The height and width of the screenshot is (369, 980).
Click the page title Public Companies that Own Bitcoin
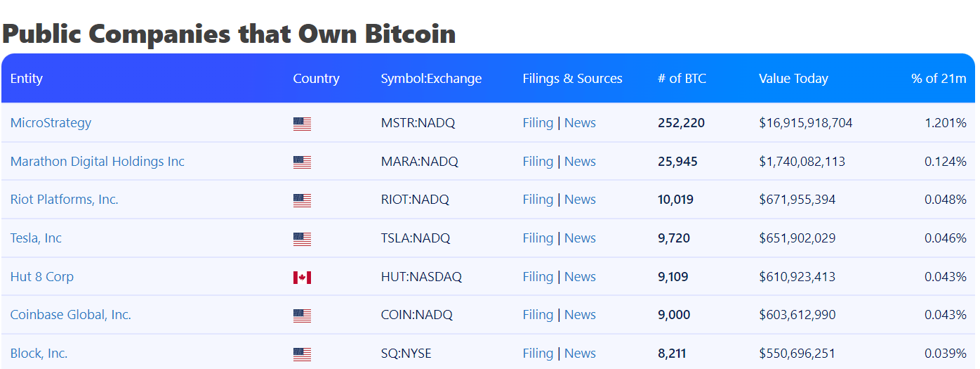229,34
